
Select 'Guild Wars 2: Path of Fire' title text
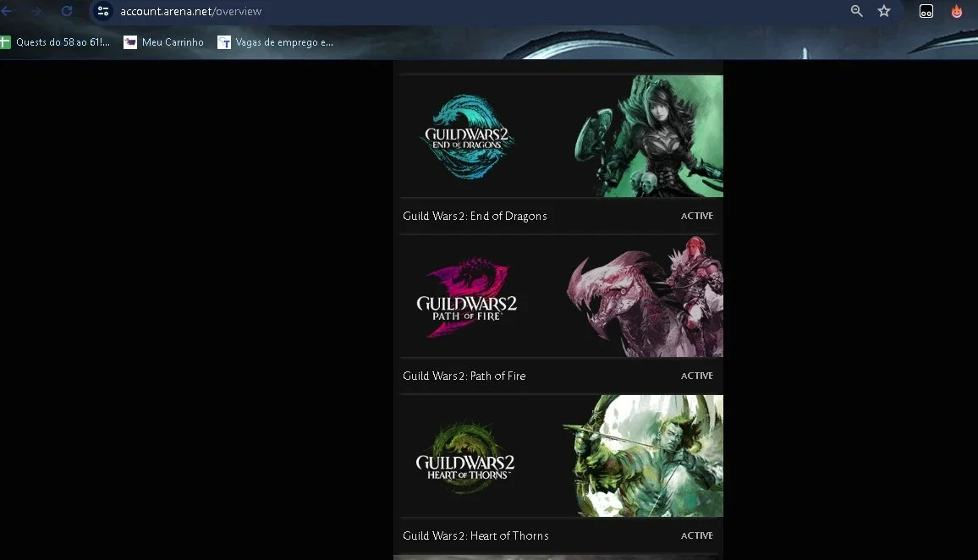pyautogui.click(x=464, y=376)
